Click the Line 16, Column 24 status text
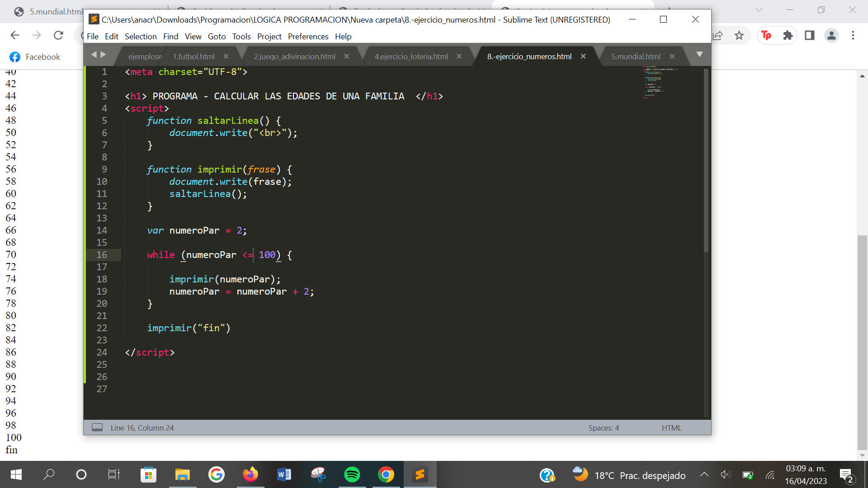868x488 pixels. click(x=142, y=428)
